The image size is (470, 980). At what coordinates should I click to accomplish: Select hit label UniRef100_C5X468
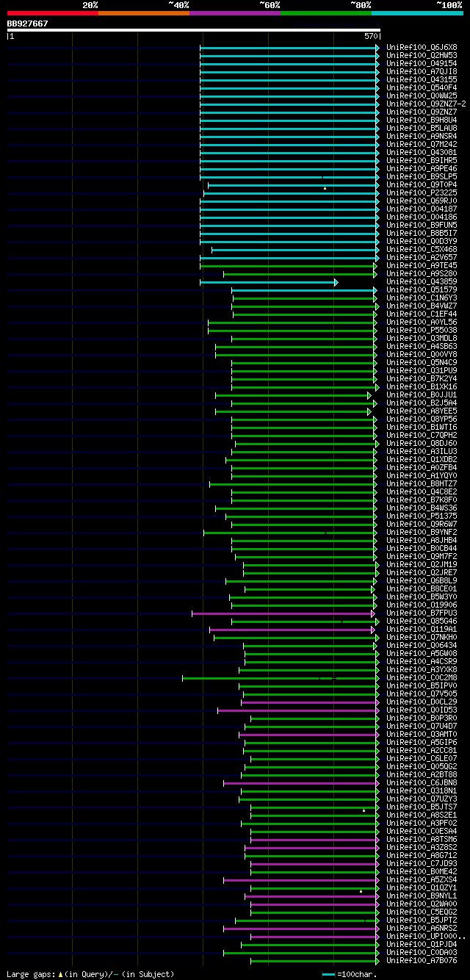422,249
